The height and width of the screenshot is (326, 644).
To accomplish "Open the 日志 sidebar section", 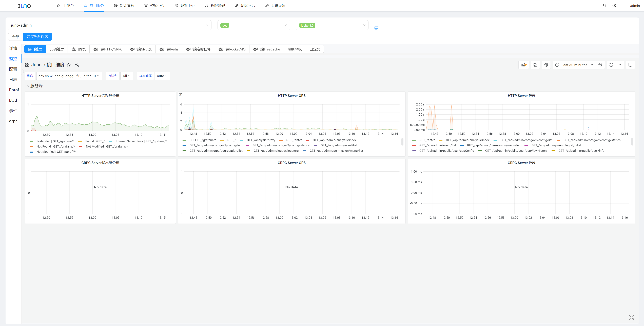I will [13, 80].
